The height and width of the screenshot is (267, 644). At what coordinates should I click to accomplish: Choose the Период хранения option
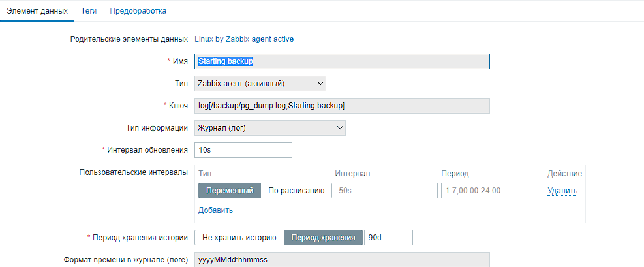[324, 238]
